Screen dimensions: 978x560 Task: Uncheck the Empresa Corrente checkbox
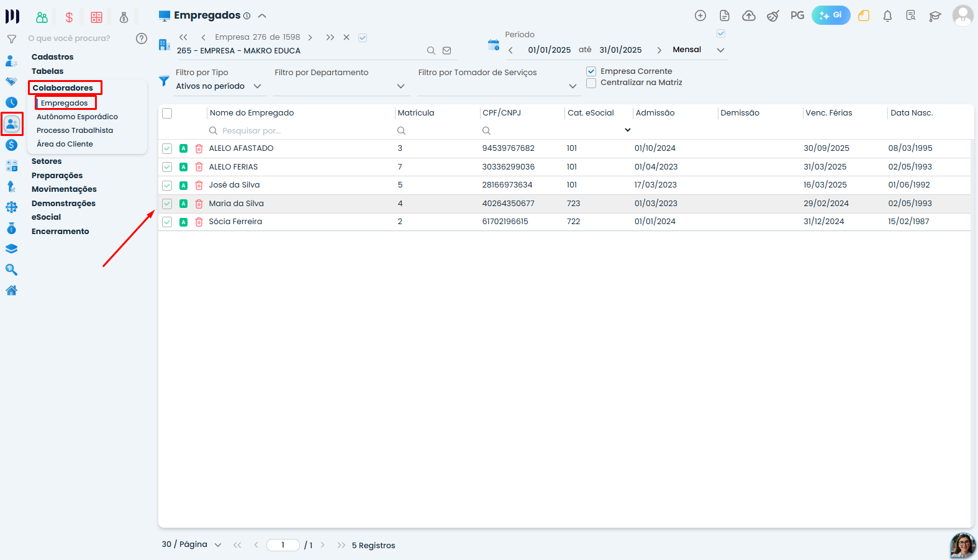pyautogui.click(x=591, y=71)
